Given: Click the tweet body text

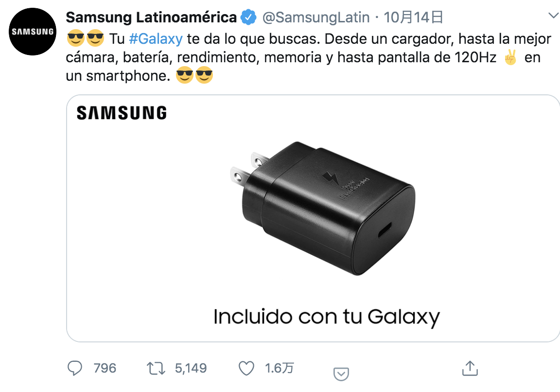Looking at the screenshot, I should (309, 57).
